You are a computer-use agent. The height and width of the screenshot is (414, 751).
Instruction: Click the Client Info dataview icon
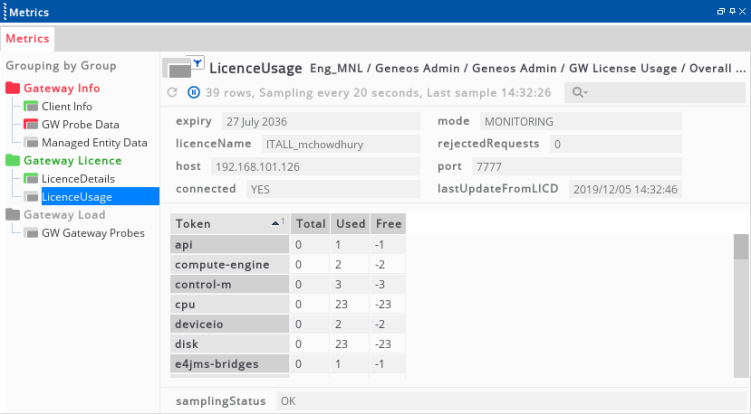[30, 107]
